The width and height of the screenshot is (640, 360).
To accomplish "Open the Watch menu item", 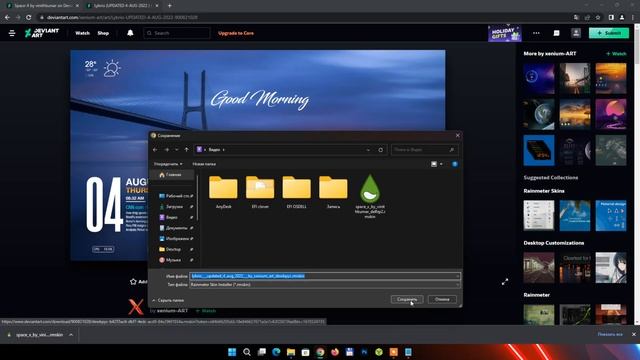I will (x=82, y=33).
